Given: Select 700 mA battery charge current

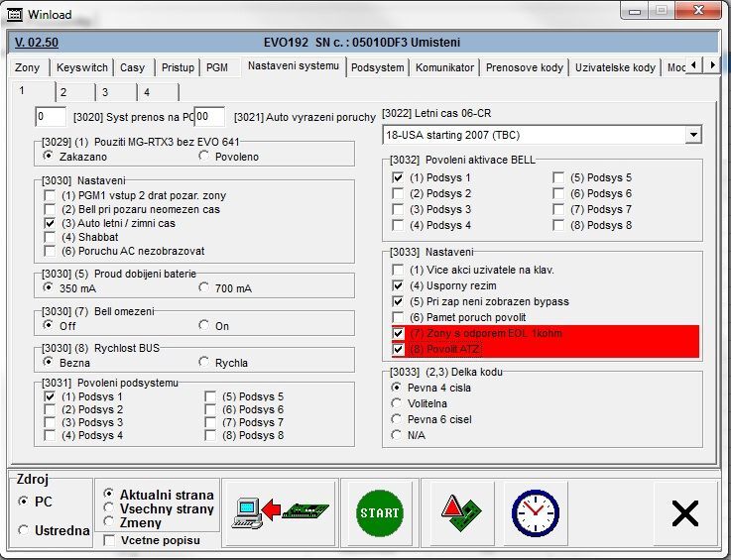Looking at the screenshot, I should [204, 288].
